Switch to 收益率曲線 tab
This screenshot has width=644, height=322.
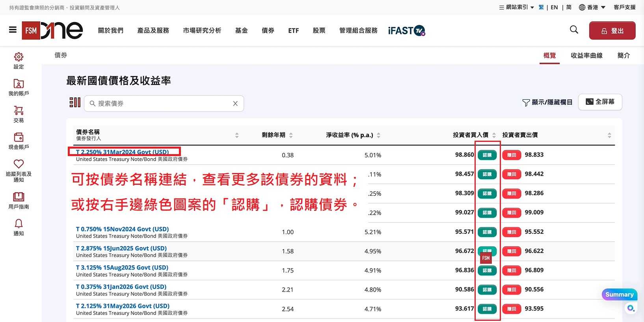point(587,56)
